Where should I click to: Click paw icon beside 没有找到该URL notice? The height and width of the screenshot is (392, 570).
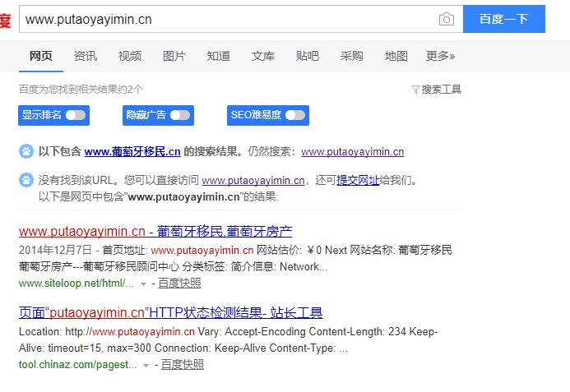(26, 180)
